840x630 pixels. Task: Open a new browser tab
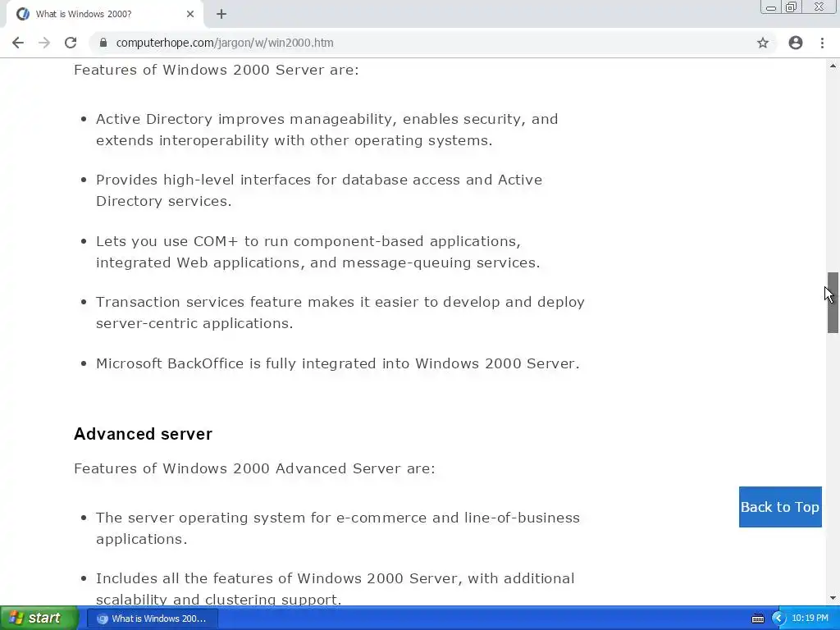[221, 14]
